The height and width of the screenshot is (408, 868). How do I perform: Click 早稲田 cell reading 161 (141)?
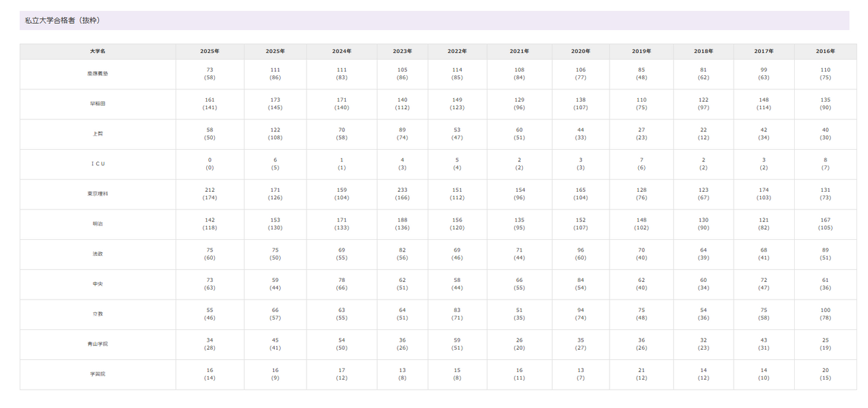point(210,104)
